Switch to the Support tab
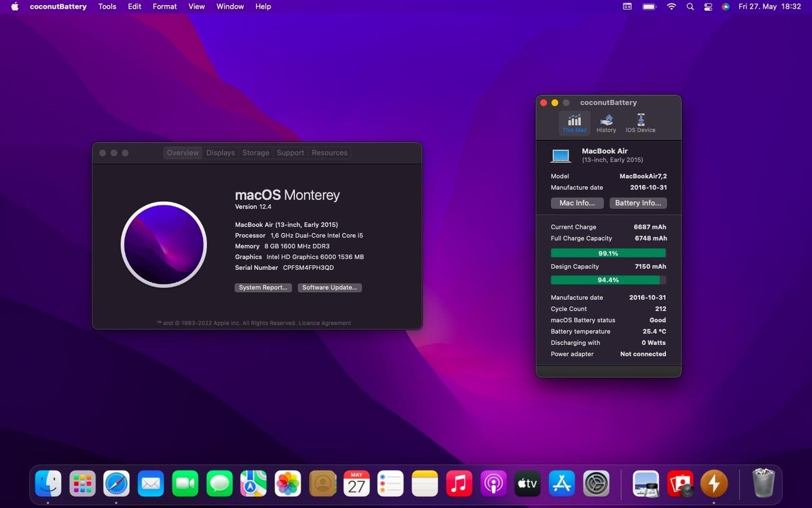Viewport: 812px width, 508px height. point(290,152)
